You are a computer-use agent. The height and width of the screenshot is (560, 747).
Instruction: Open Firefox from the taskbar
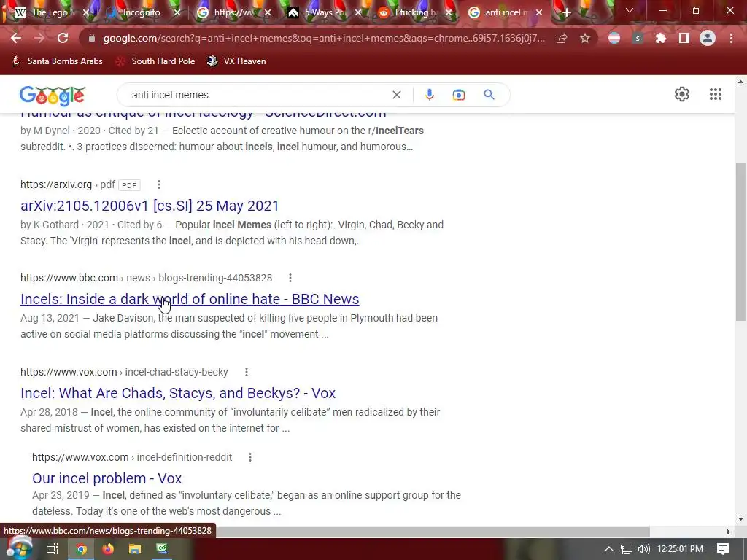[x=108, y=549]
